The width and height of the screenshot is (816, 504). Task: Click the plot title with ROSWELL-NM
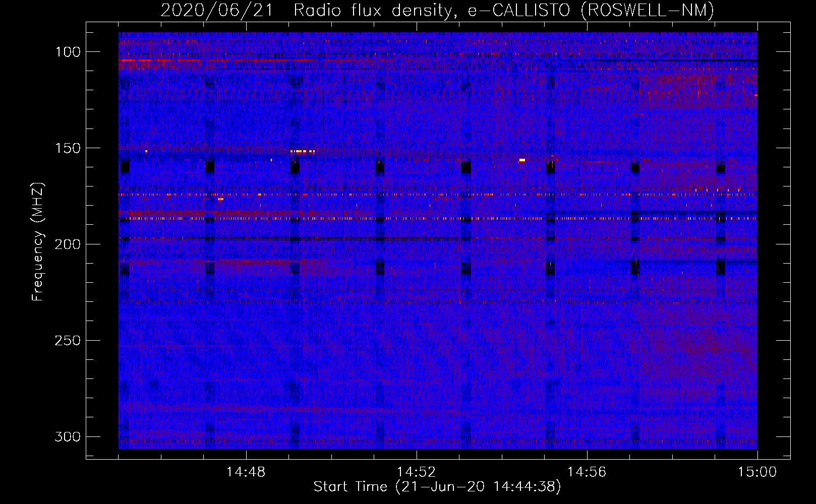click(437, 10)
